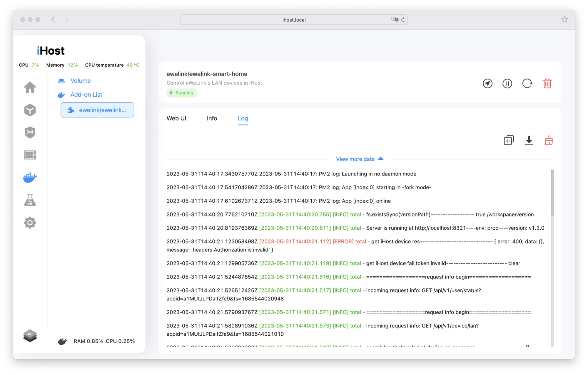Click the 'Server is running at http://localhost:8321' log line

[355, 228]
